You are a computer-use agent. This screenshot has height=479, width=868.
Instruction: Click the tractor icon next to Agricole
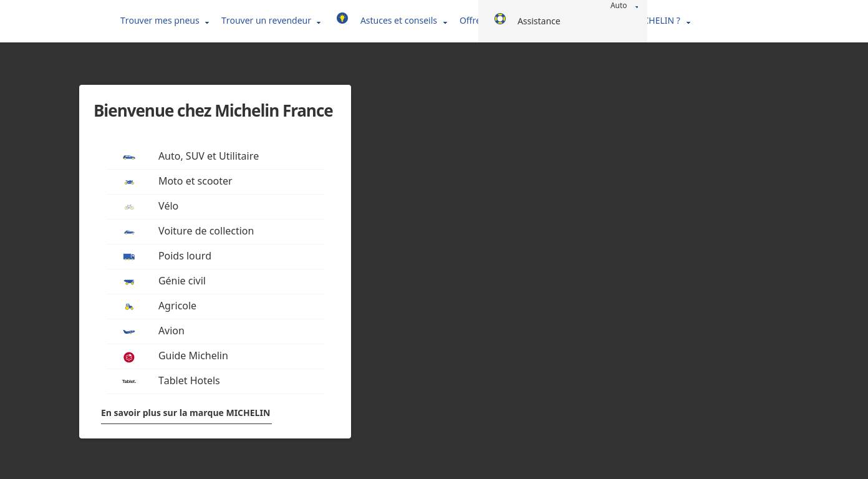(x=129, y=306)
